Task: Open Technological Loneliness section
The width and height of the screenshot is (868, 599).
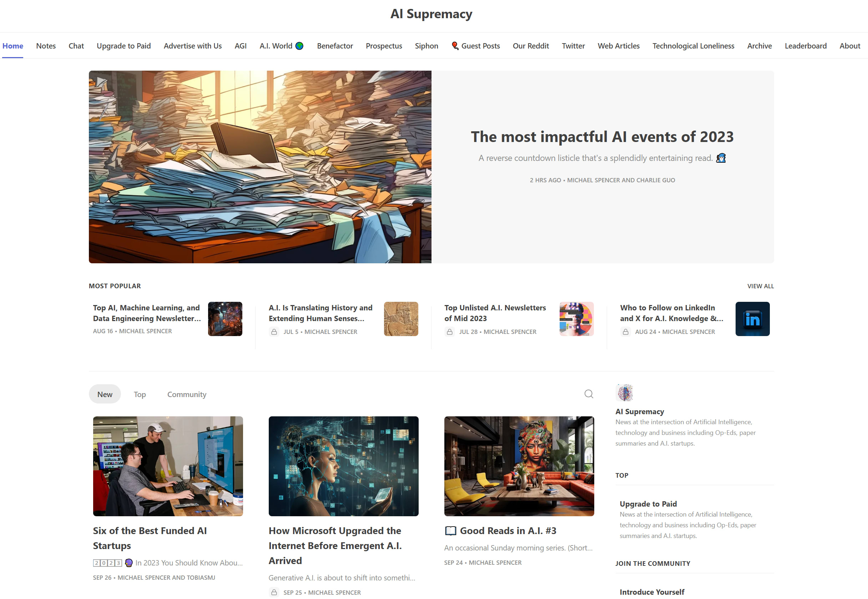Action: click(693, 46)
